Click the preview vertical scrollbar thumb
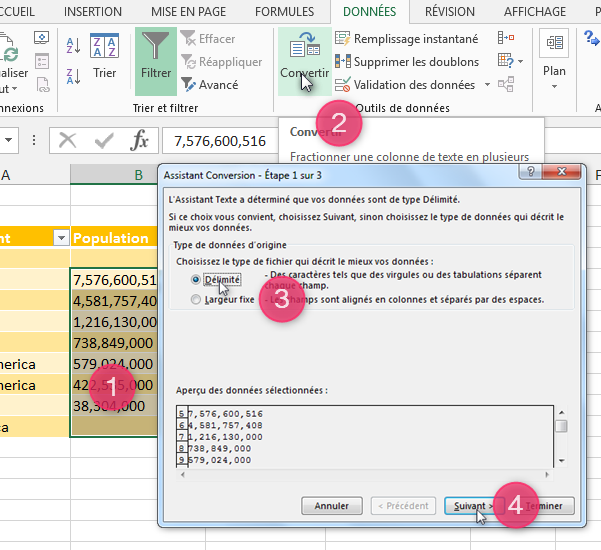Viewport: 601px width, 550px height. tap(561, 426)
